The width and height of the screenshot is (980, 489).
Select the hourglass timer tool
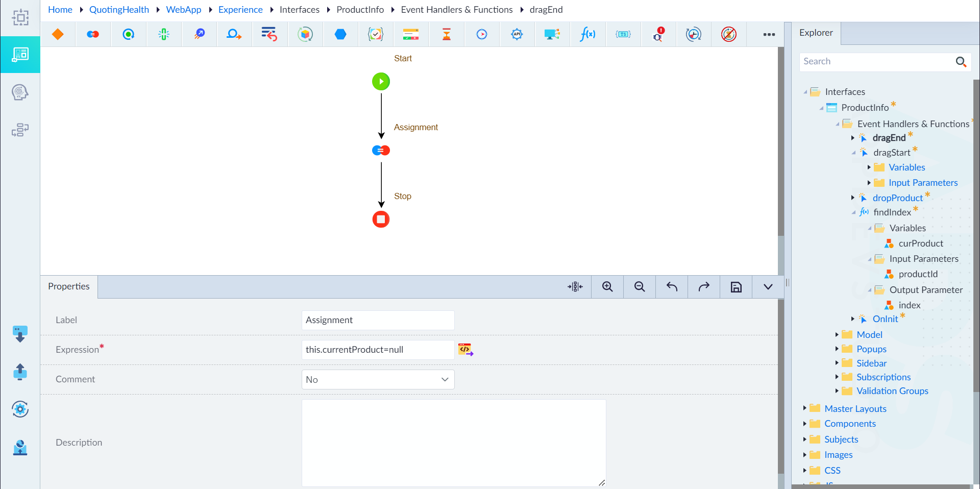pyautogui.click(x=447, y=34)
